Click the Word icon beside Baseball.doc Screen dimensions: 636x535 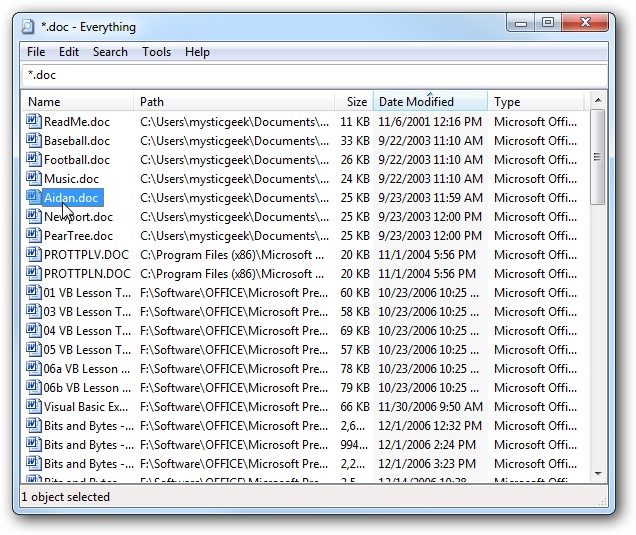click(x=34, y=140)
